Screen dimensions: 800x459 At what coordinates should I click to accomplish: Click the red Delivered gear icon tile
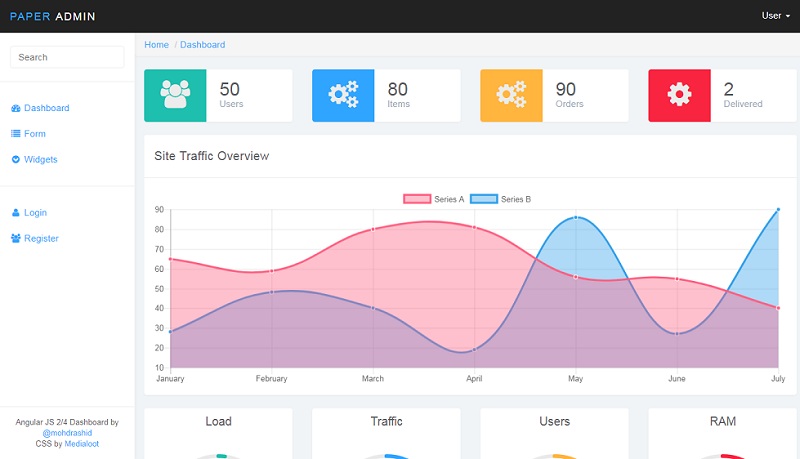pyautogui.click(x=679, y=95)
